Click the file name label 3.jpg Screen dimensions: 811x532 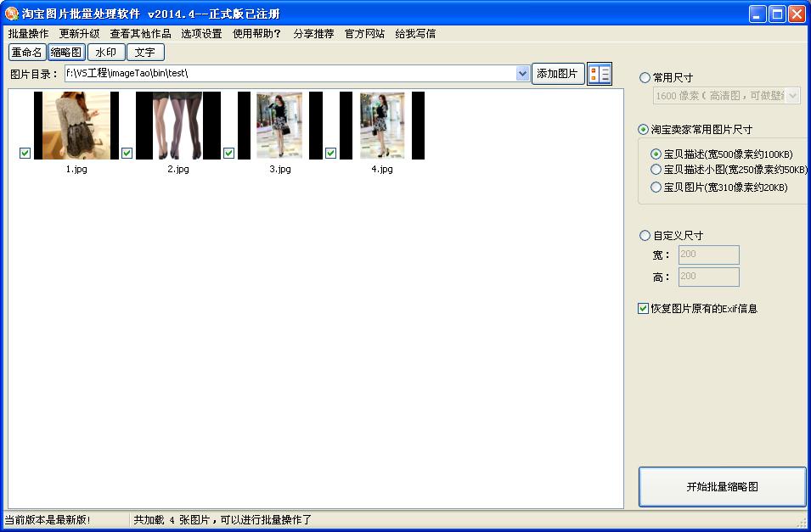click(x=279, y=169)
